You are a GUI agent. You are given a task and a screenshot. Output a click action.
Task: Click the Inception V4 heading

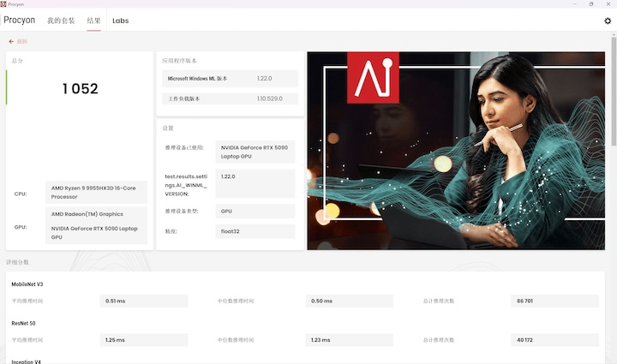coord(26,361)
